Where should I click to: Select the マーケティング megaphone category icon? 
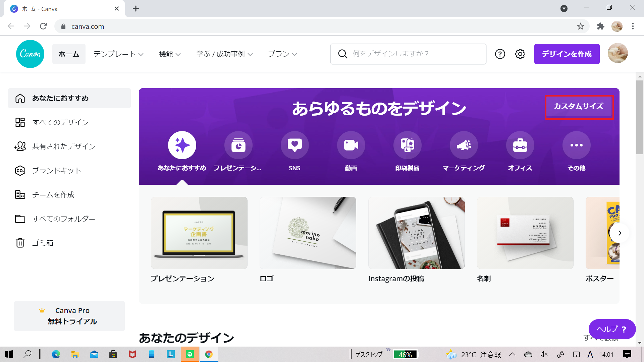click(x=464, y=145)
